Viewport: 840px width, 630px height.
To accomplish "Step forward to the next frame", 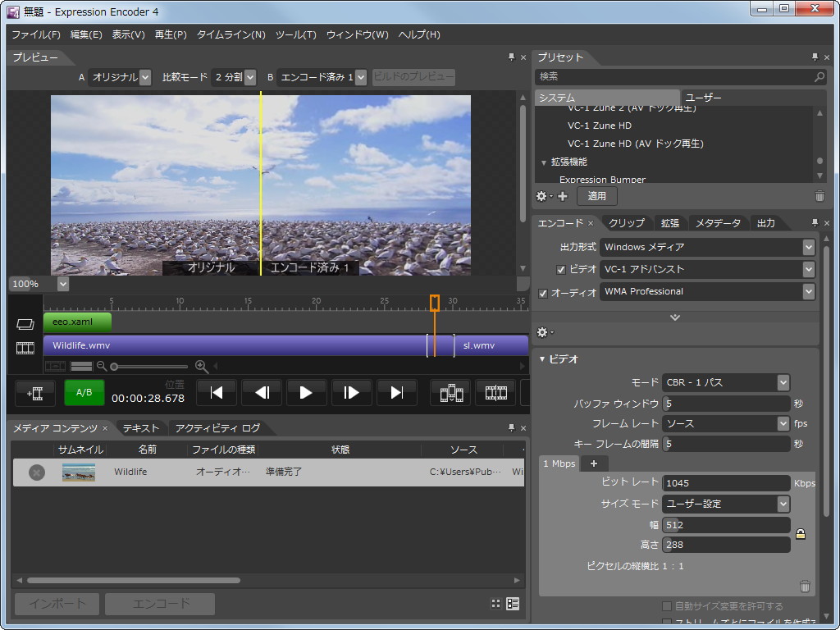I will [351, 393].
